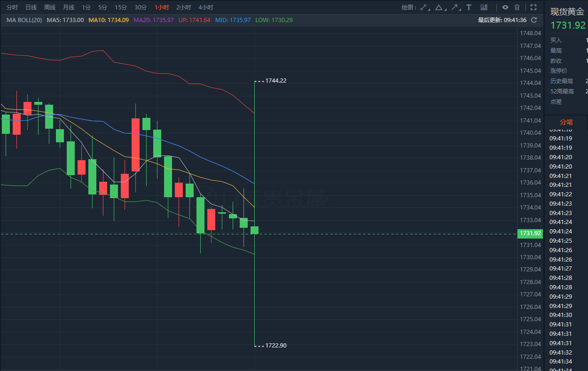
Task: Select the arrow drawing tool
Action: [454, 8]
